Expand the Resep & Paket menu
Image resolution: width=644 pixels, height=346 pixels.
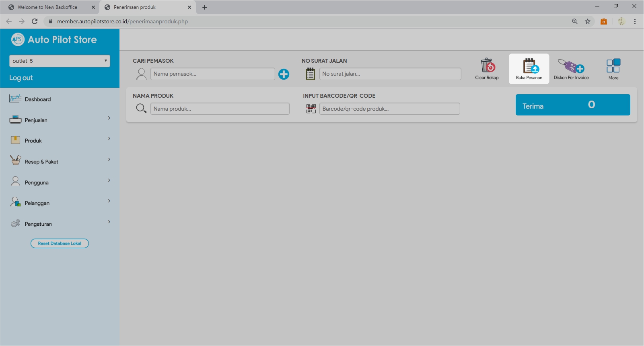click(x=60, y=161)
